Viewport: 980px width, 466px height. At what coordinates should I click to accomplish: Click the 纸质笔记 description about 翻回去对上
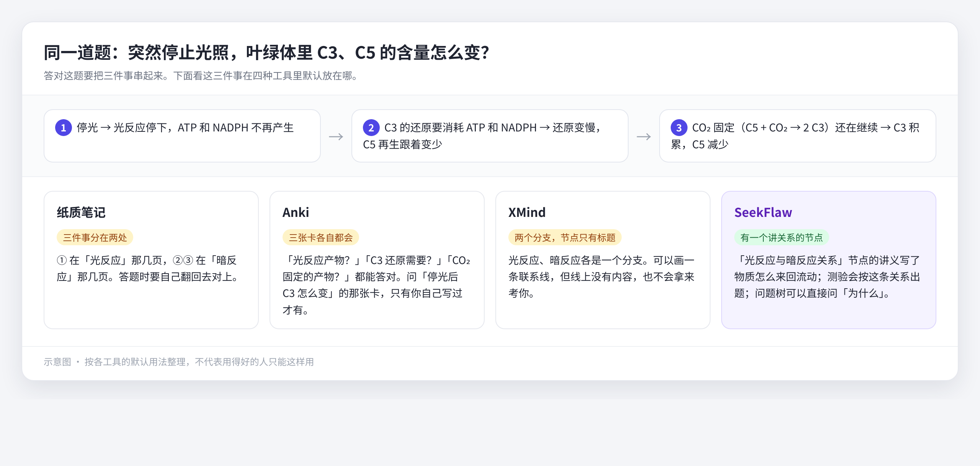[x=149, y=268]
